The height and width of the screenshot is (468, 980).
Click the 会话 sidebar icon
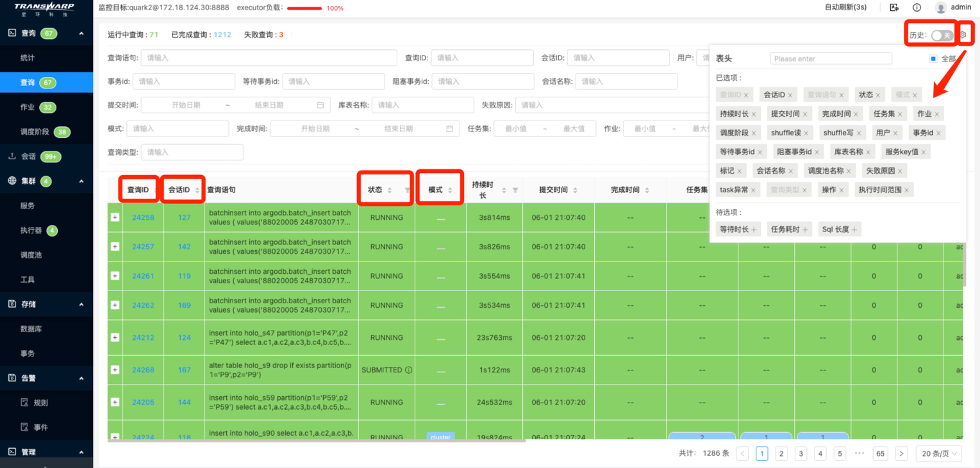tap(12, 156)
